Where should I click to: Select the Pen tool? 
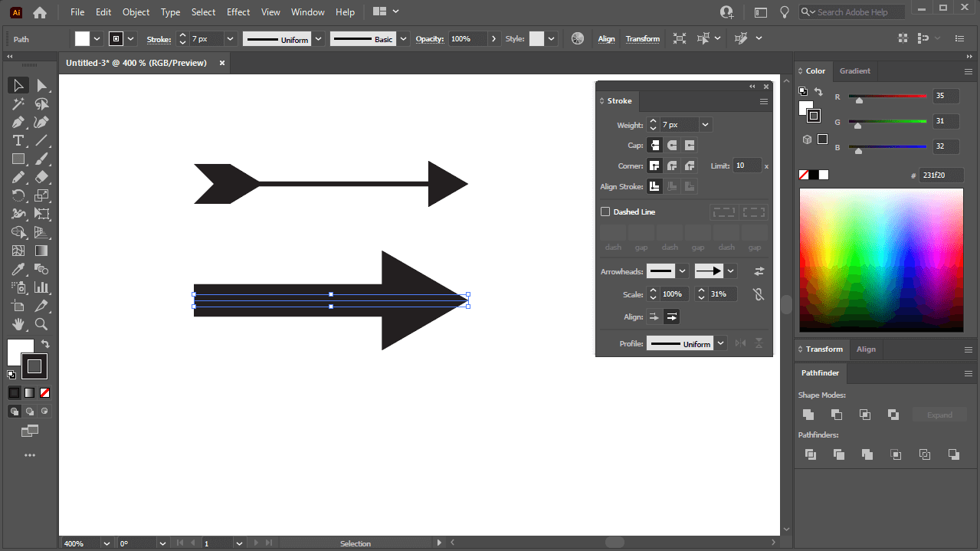pyautogui.click(x=18, y=122)
